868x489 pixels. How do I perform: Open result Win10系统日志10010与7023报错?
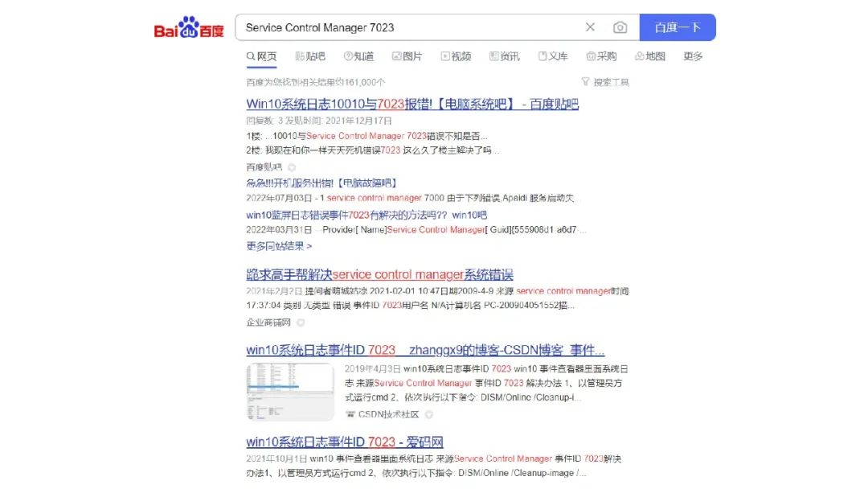click(412, 104)
